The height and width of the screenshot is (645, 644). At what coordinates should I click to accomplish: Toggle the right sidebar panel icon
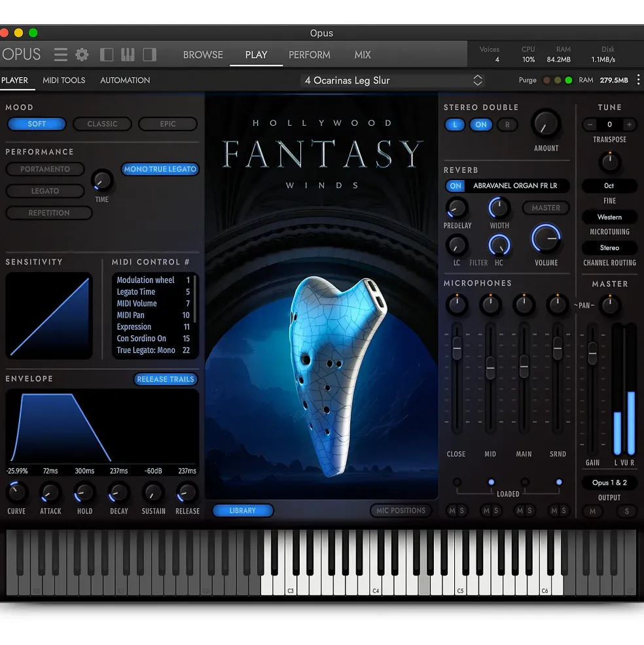(x=149, y=54)
